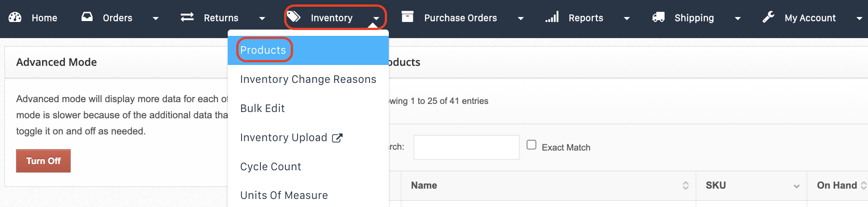
Task: Click the My Account wrench icon
Action: [x=769, y=17]
